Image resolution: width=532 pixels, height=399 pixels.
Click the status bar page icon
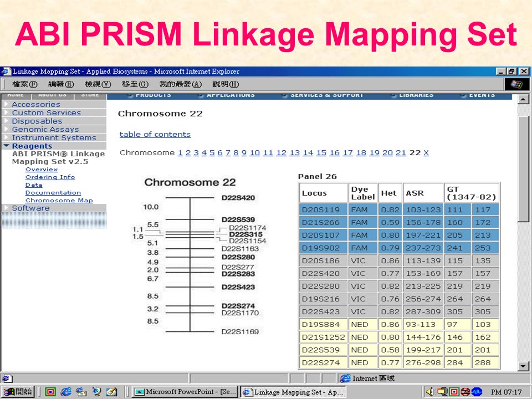tap(7, 378)
